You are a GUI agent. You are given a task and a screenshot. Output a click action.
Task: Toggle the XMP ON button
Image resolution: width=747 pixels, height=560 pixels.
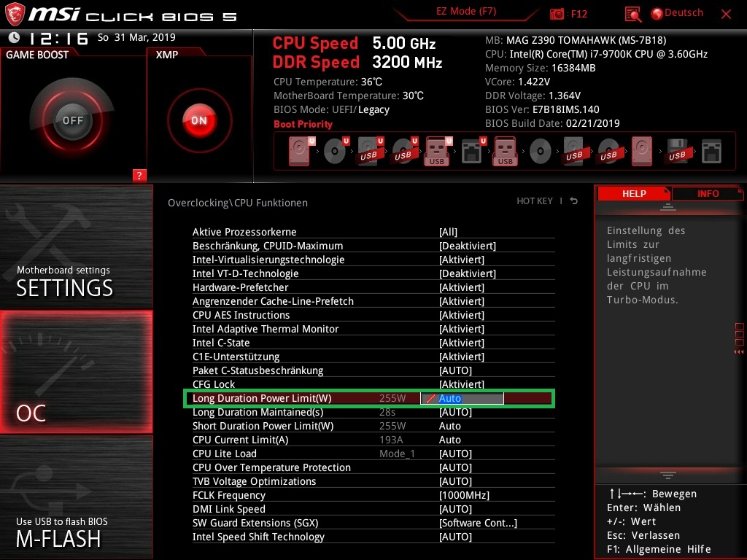pyautogui.click(x=199, y=120)
